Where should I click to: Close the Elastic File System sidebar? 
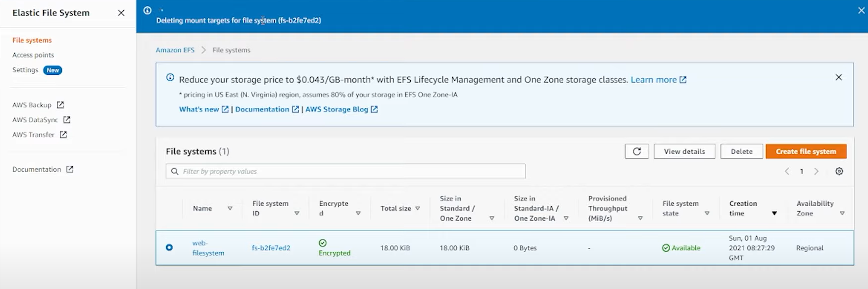coord(121,13)
